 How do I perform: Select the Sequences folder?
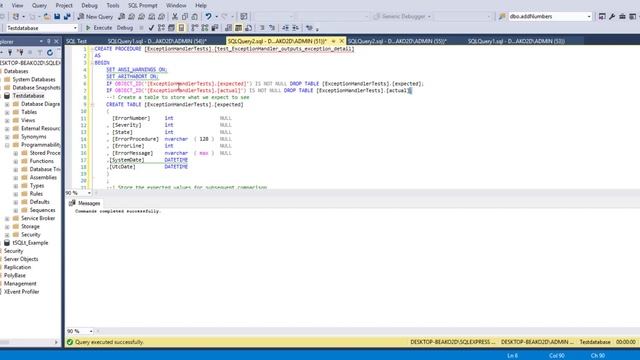[x=42, y=210]
